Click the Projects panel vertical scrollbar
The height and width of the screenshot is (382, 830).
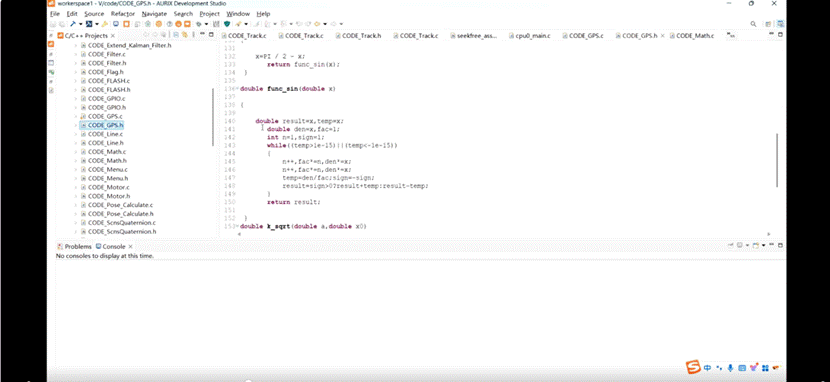[x=213, y=117]
